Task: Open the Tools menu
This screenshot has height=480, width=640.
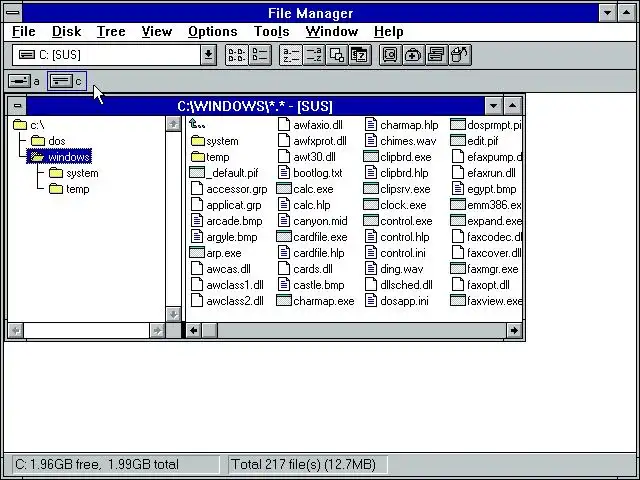Action: 271,31
